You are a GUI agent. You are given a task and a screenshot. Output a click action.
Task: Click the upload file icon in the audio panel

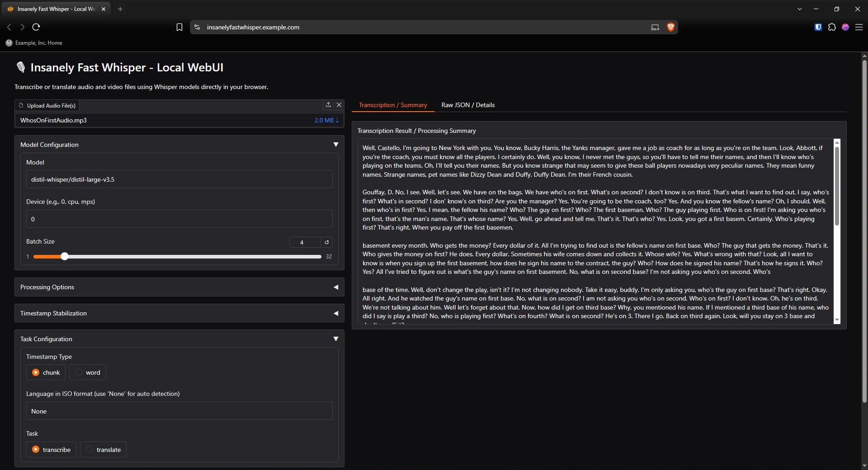coord(328,105)
